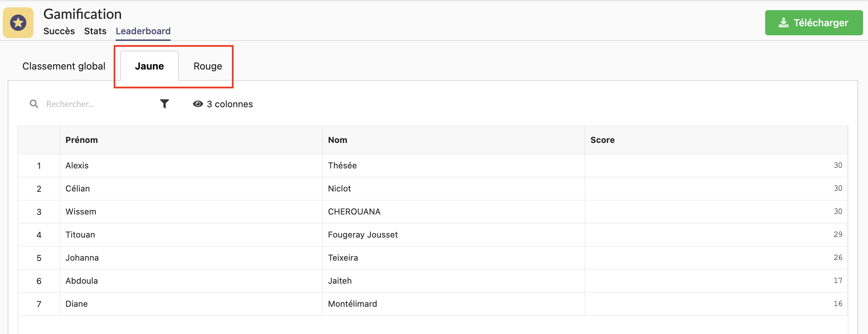Click the Gamification star icon

pyautogui.click(x=18, y=23)
